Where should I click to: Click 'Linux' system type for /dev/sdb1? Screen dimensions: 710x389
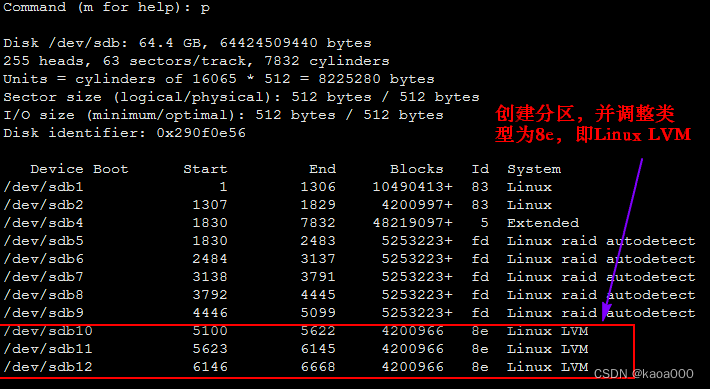click(x=529, y=187)
